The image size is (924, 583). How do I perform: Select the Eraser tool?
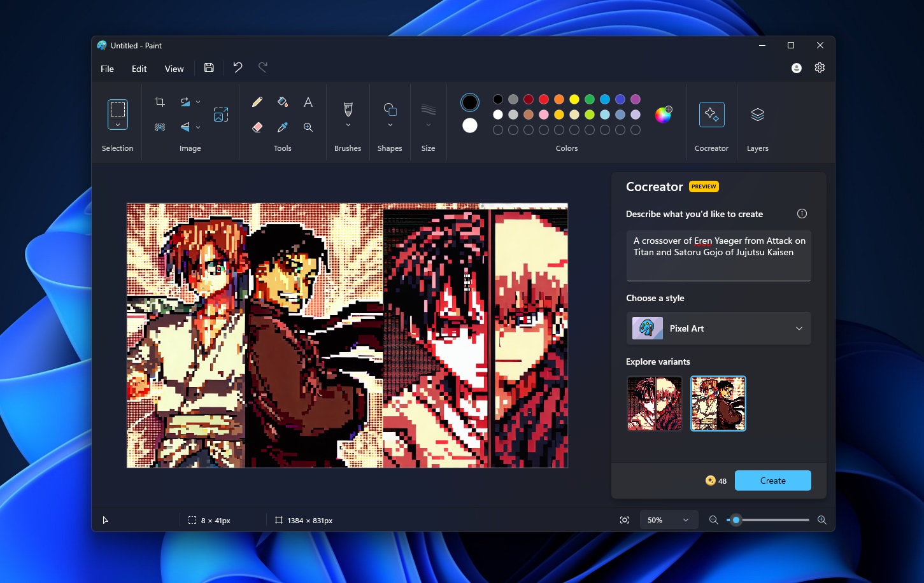point(257,127)
